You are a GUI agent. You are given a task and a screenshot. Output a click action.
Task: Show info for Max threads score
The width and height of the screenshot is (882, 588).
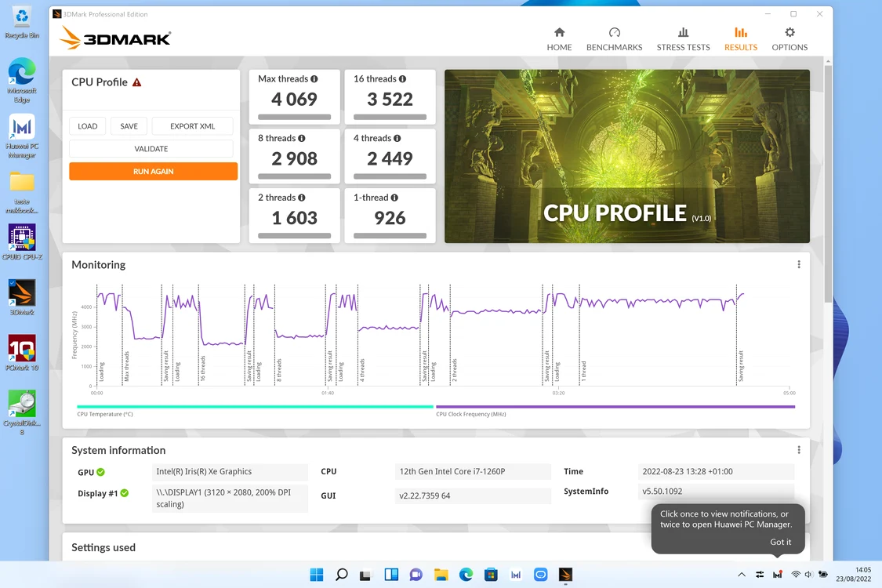tap(314, 78)
